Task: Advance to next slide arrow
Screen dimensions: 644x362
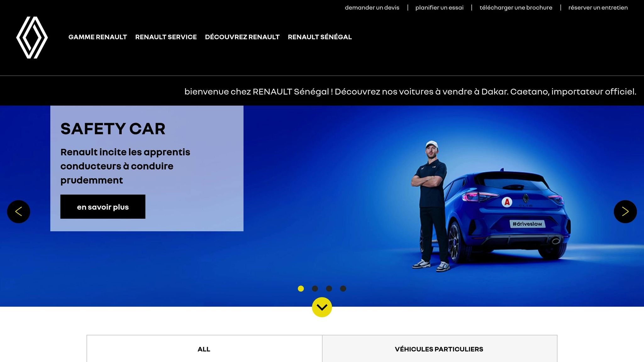Action: point(625,212)
